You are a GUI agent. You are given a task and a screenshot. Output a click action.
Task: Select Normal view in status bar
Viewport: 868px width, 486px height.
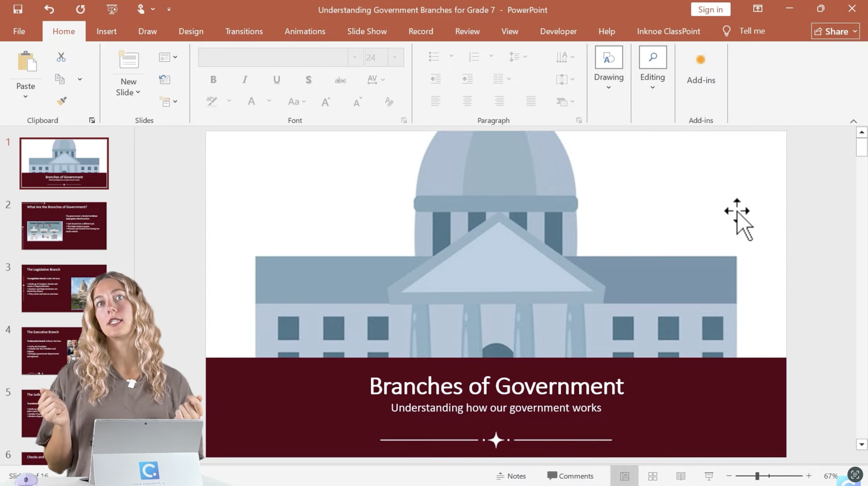click(624, 476)
